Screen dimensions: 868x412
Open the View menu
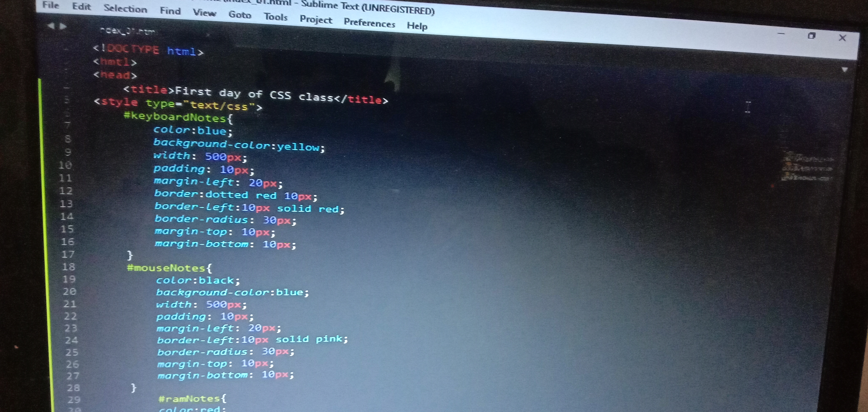pos(204,13)
